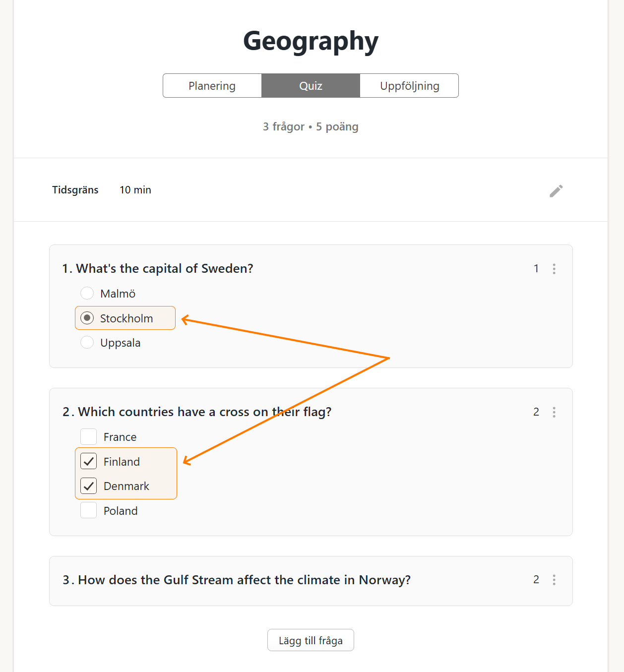Choose the Uppsala radio button
The image size is (624, 672).
87,342
